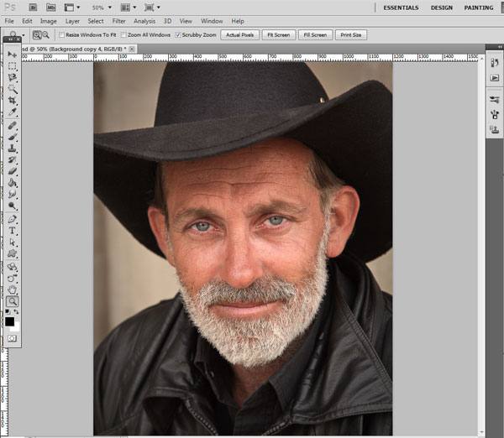The height and width of the screenshot is (438, 504).
Task: Open the Filter menu
Action: (118, 21)
